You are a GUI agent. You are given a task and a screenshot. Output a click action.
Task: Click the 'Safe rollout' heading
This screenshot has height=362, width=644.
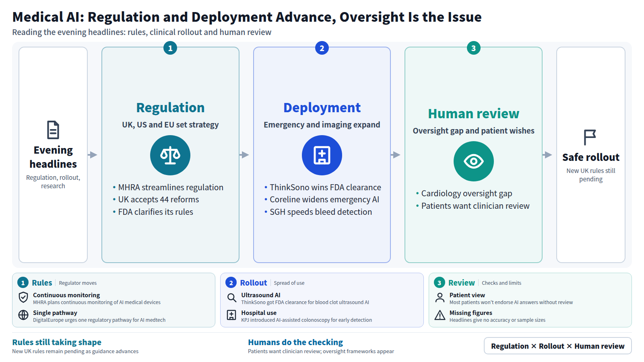pyautogui.click(x=591, y=157)
